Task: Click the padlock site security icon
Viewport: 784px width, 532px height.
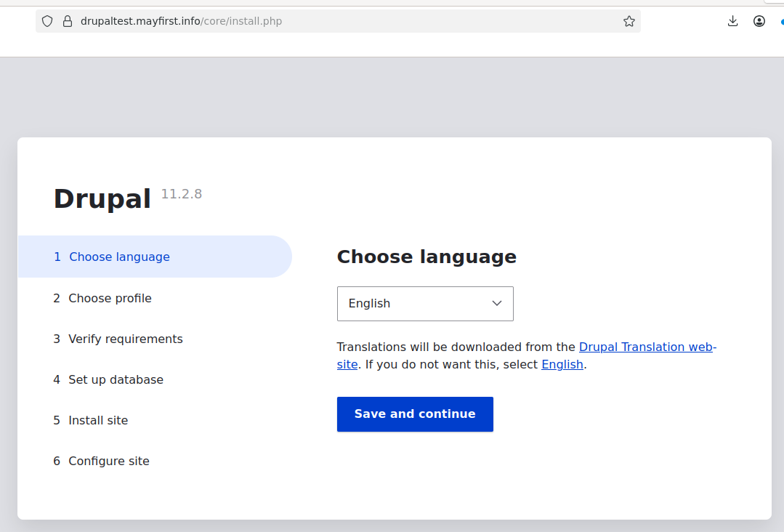Action: 68,21
